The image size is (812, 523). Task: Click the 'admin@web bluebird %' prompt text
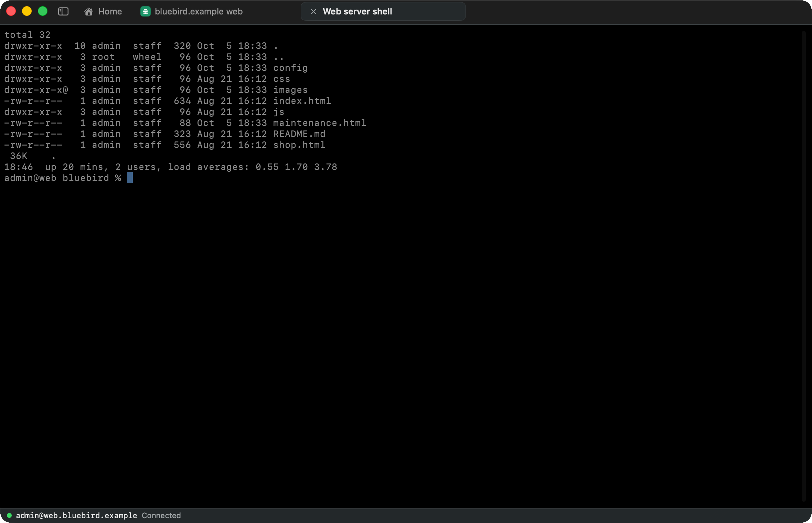(x=63, y=178)
